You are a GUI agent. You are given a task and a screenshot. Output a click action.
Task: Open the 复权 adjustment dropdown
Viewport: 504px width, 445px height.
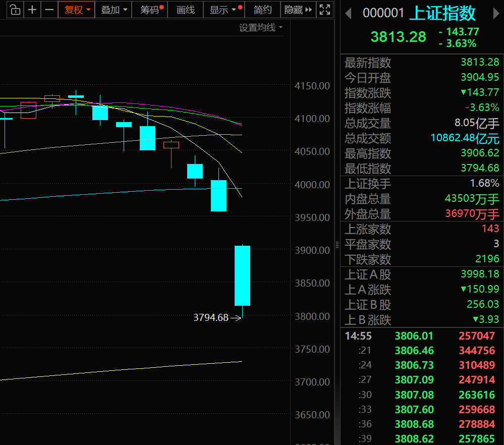[x=77, y=10]
